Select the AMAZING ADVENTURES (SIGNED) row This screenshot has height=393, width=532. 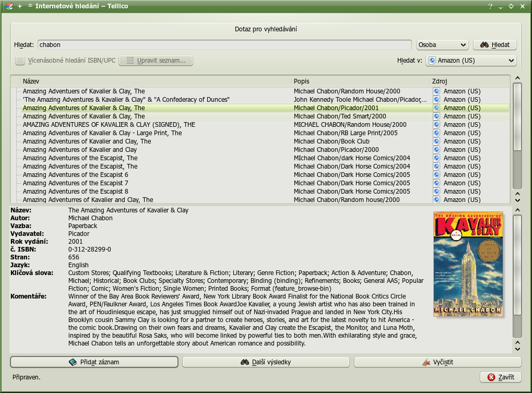pos(260,124)
